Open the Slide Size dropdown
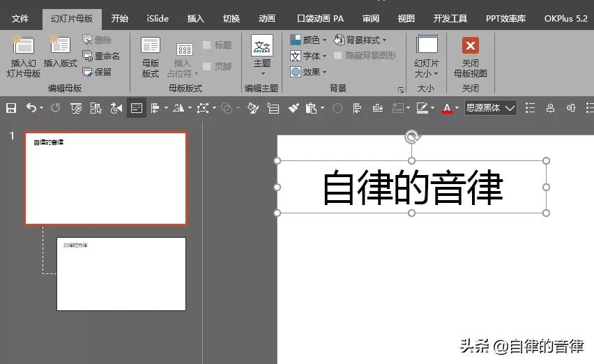 point(426,56)
